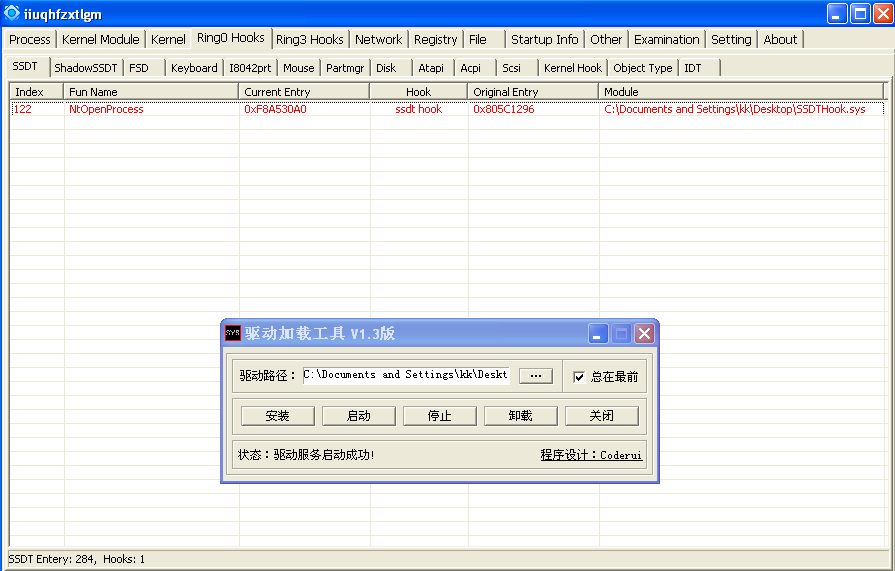
Task: Open 程序设计: Coderui link
Action: [591, 455]
